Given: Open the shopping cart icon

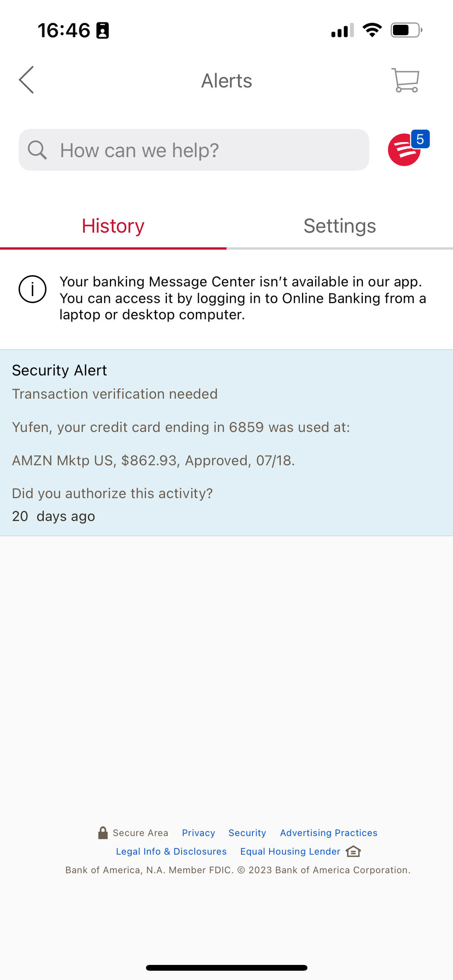Looking at the screenshot, I should point(405,80).
